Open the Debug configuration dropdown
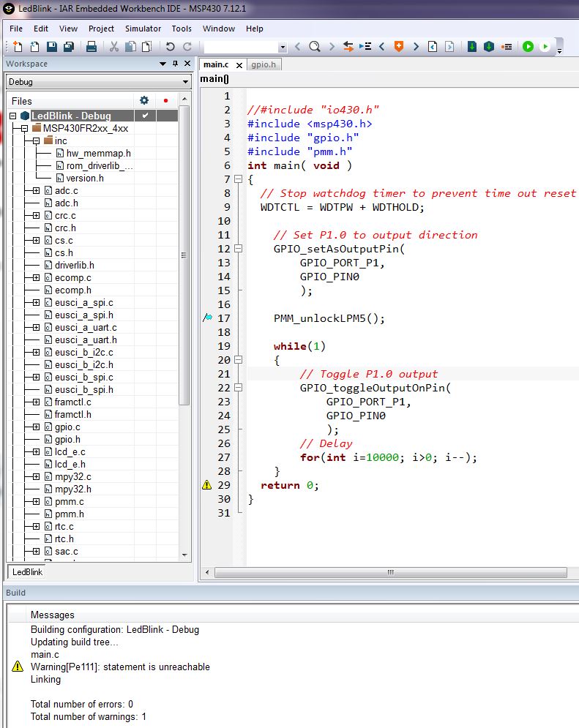The image size is (579, 728). click(x=98, y=82)
